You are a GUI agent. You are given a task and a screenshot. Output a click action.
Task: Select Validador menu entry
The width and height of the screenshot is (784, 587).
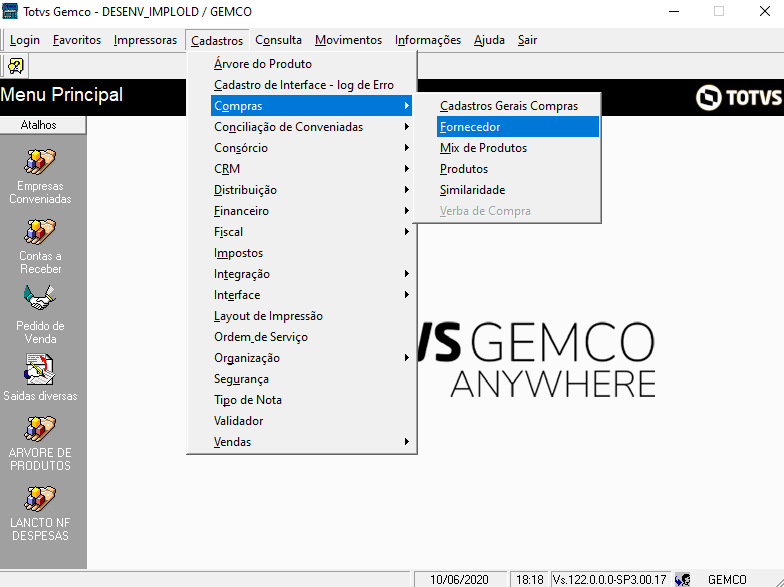[x=312, y=421]
